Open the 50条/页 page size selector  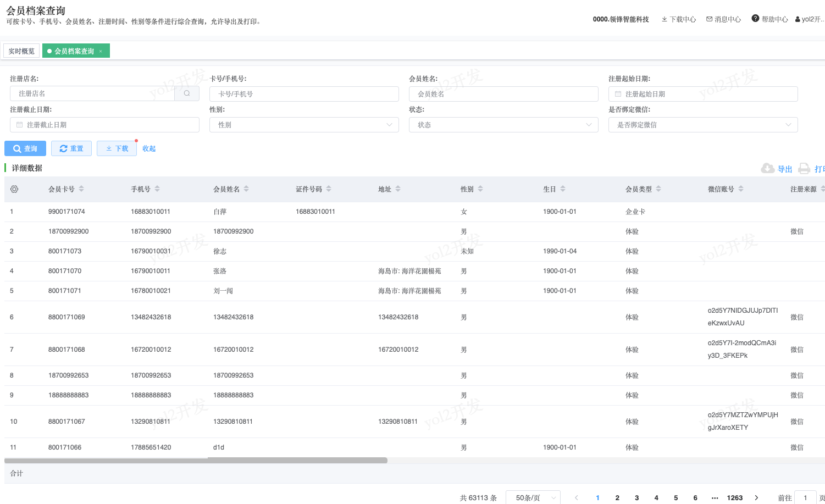(533, 498)
